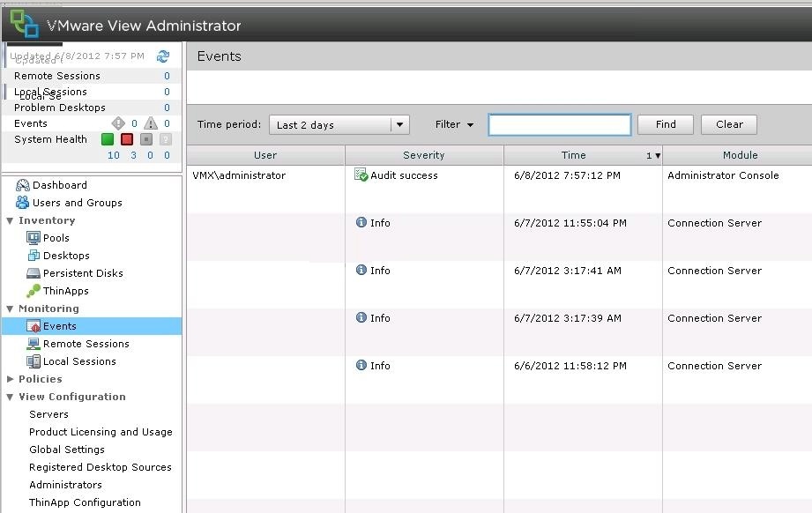812x513 pixels.
Task: Open Persistent Disks under Inventory
Action: click(83, 272)
